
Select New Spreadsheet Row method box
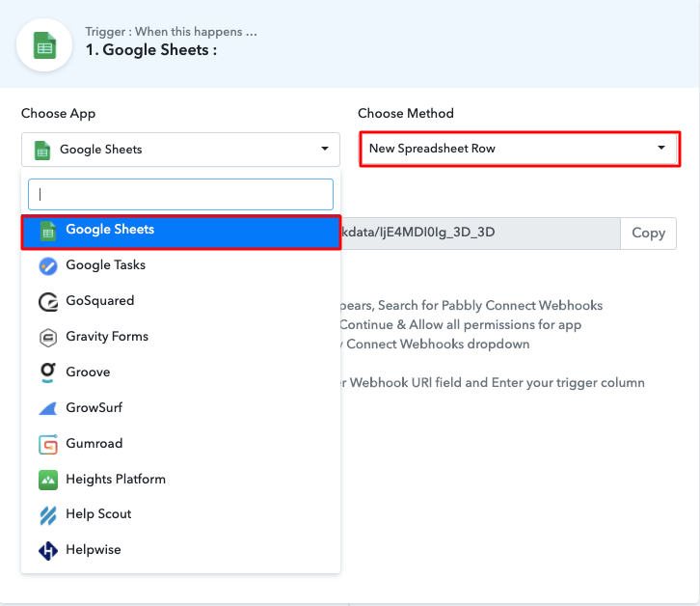[520, 149]
